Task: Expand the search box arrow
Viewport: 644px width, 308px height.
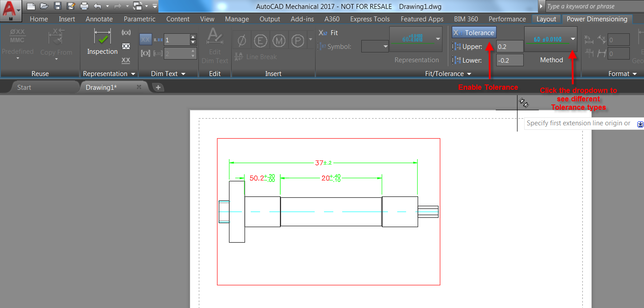Action: click(541, 6)
